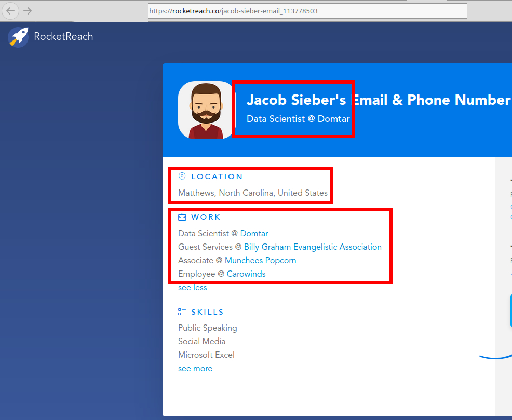Click the LOCATION section heading

pos(217,177)
